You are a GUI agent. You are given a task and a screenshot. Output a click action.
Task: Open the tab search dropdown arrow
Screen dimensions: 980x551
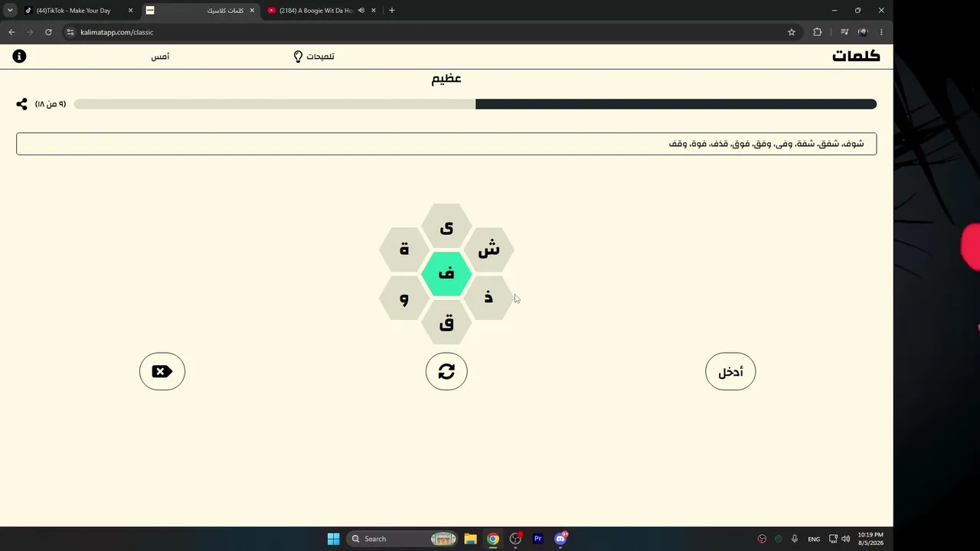tap(10, 11)
